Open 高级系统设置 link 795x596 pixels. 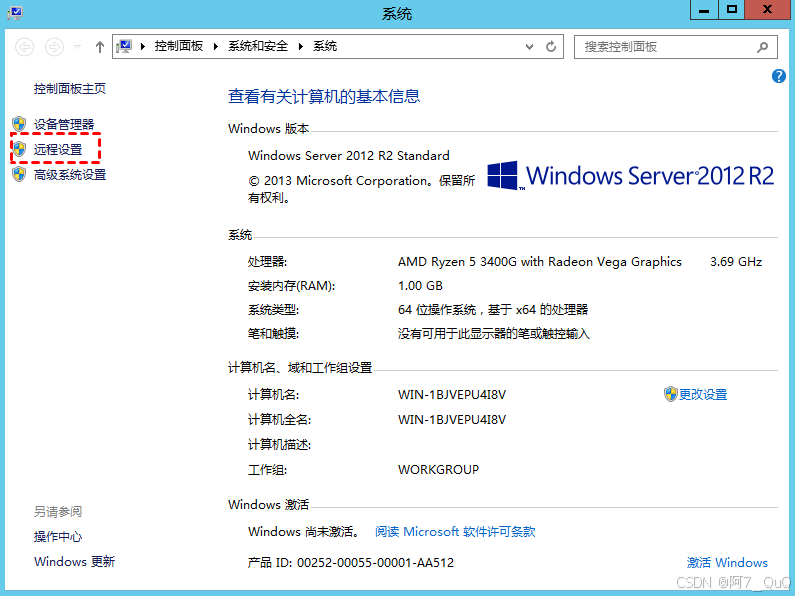pos(70,175)
